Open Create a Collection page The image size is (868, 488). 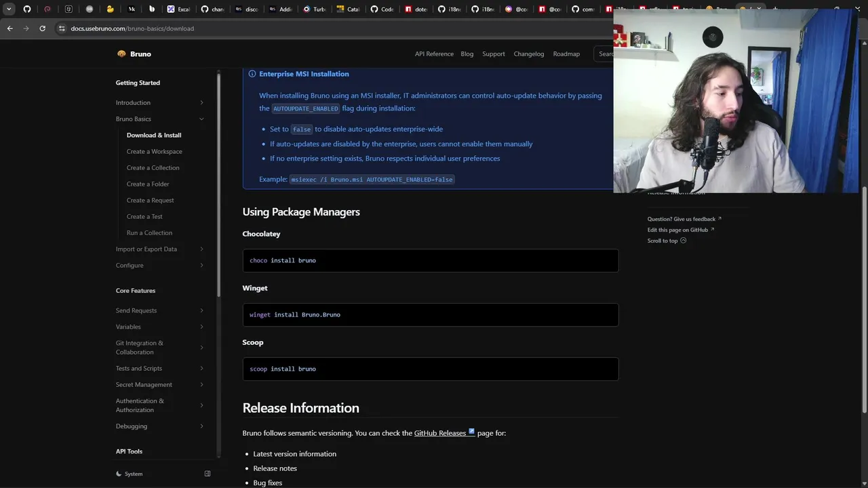point(153,167)
